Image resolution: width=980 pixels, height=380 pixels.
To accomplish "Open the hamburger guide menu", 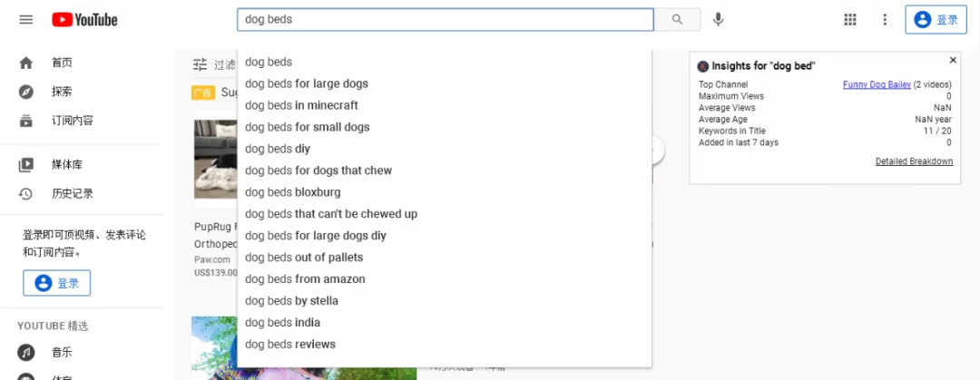I will pos(25,20).
